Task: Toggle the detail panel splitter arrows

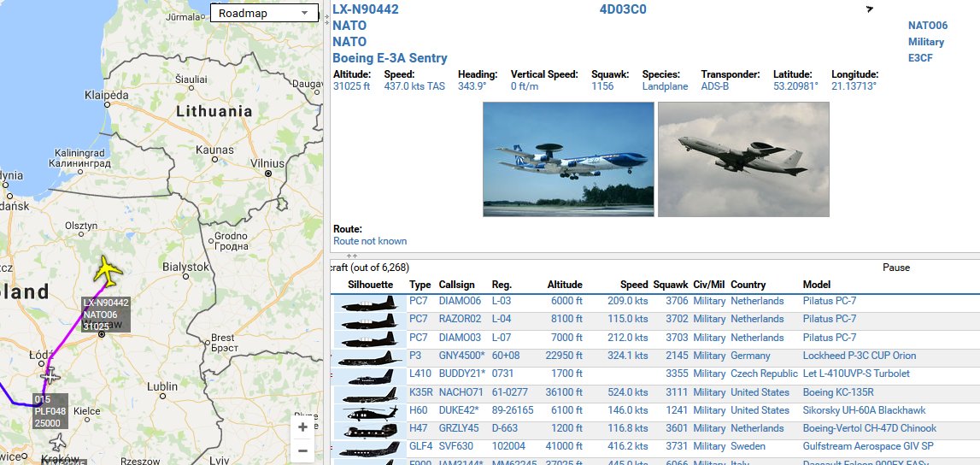Action: [x=352, y=256]
